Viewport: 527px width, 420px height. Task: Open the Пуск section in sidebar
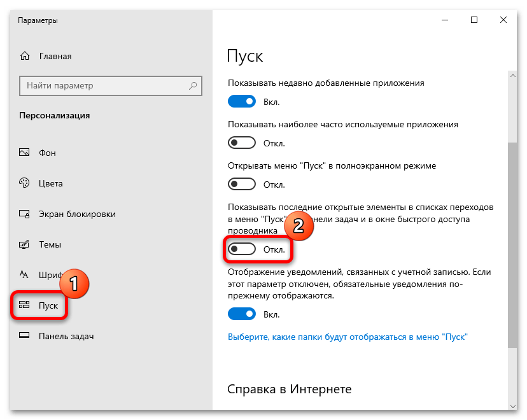point(48,305)
